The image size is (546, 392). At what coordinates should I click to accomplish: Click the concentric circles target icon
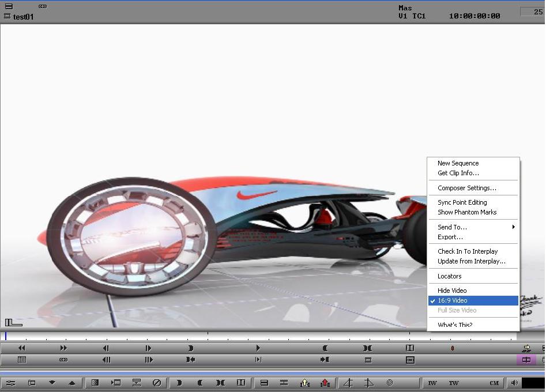coord(390,383)
